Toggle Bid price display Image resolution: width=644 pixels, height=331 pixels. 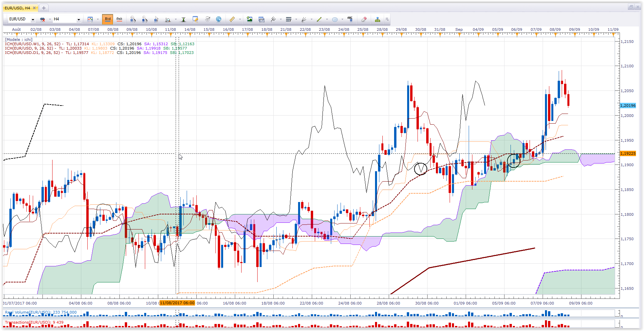tap(108, 19)
